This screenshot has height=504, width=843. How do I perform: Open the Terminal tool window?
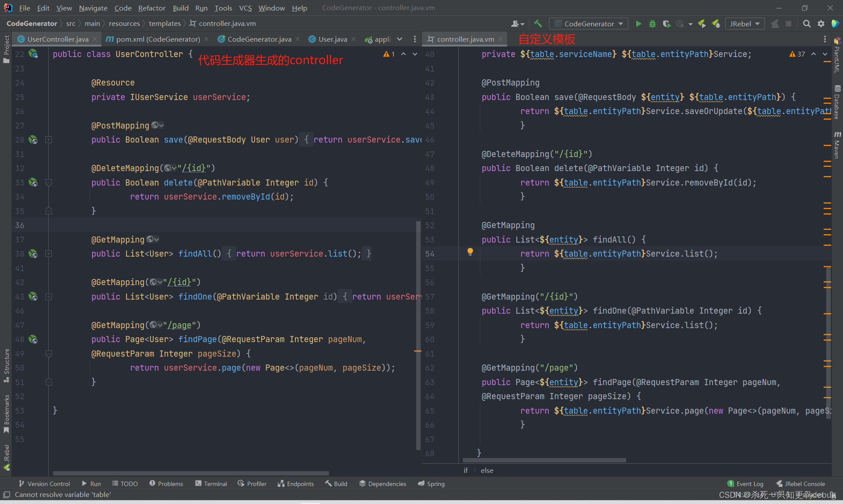pos(211,483)
